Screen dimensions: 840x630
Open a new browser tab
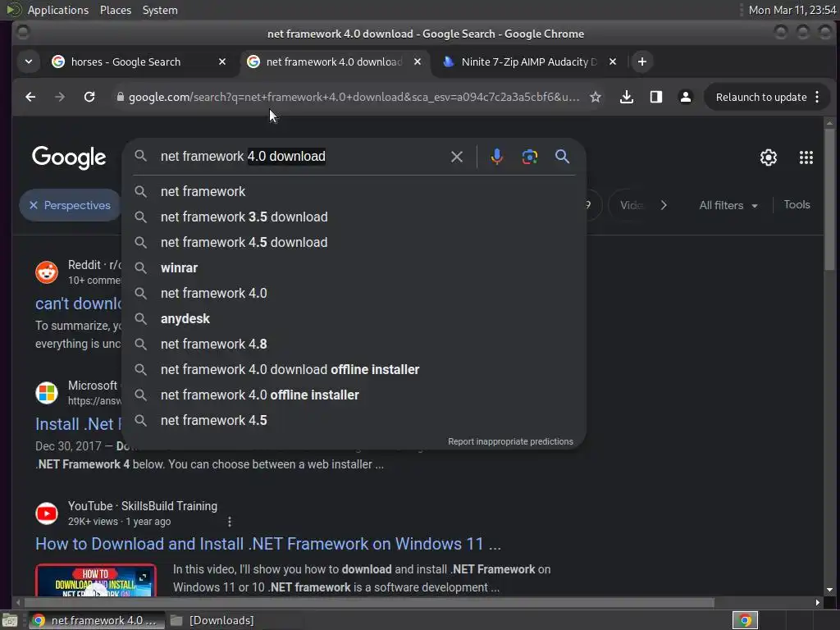[641, 62]
